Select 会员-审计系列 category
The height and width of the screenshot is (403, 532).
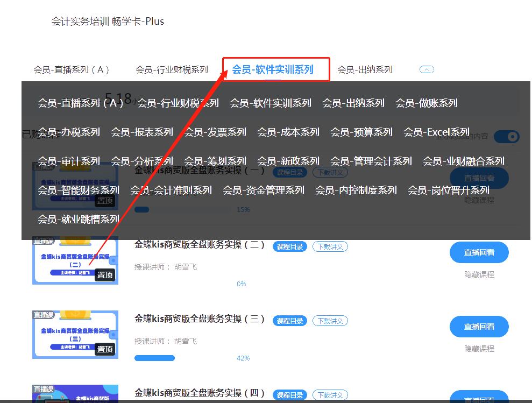pyautogui.click(x=68, y=161)
